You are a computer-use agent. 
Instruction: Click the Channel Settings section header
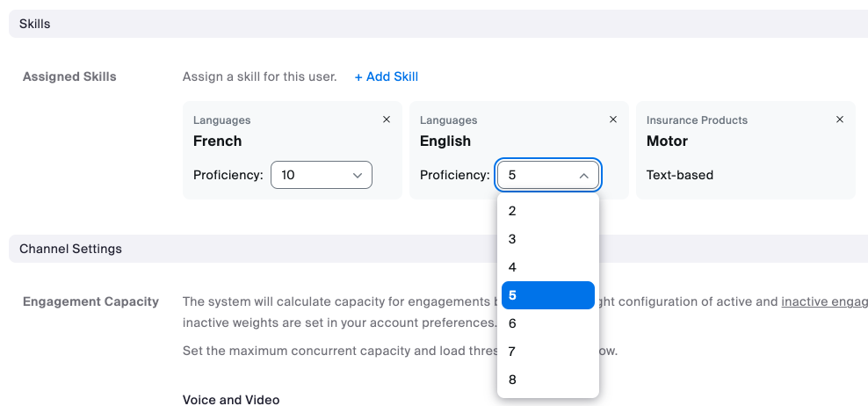click(70, 249)
